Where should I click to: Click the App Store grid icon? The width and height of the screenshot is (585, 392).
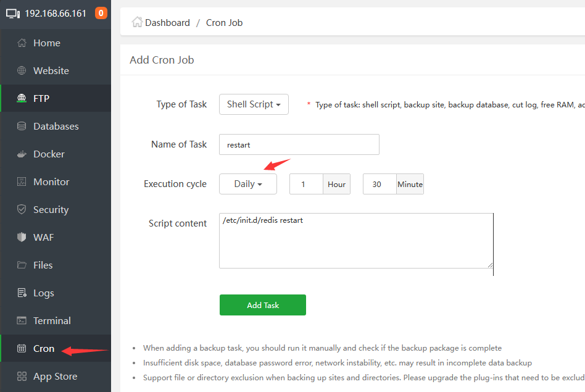point(22,377)
